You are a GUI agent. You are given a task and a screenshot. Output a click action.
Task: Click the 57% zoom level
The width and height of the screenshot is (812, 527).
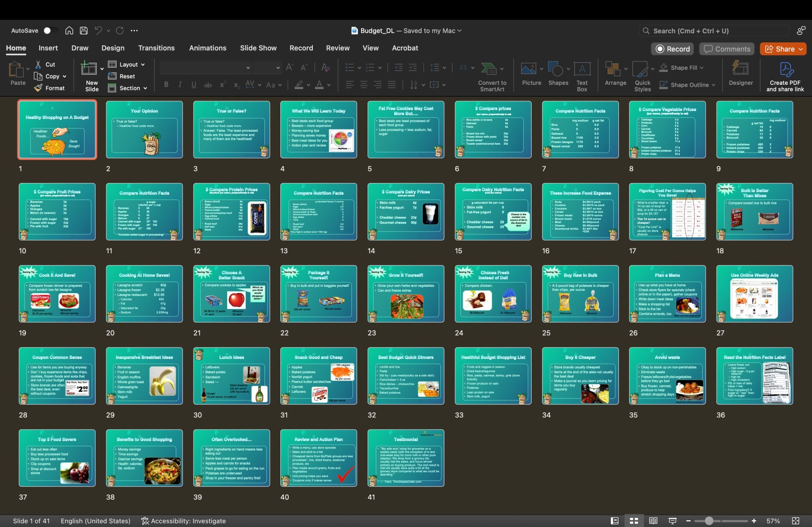[x=773, y=521]
